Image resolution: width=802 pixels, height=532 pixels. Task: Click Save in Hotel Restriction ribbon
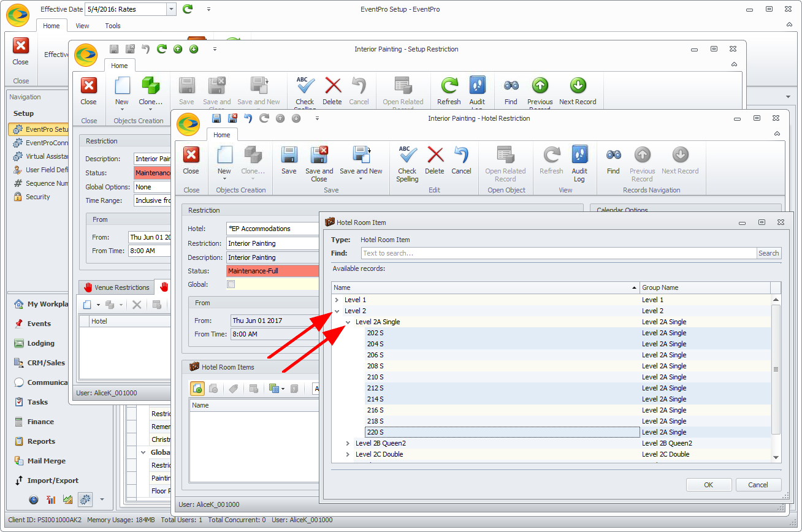(x=289, y=161)
